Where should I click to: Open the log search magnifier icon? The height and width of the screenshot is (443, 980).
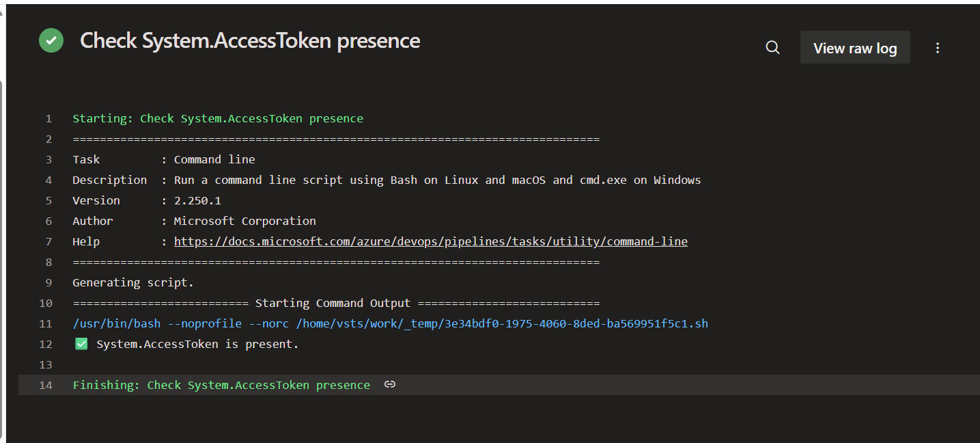pyautogui.click(x=772, y=48)
